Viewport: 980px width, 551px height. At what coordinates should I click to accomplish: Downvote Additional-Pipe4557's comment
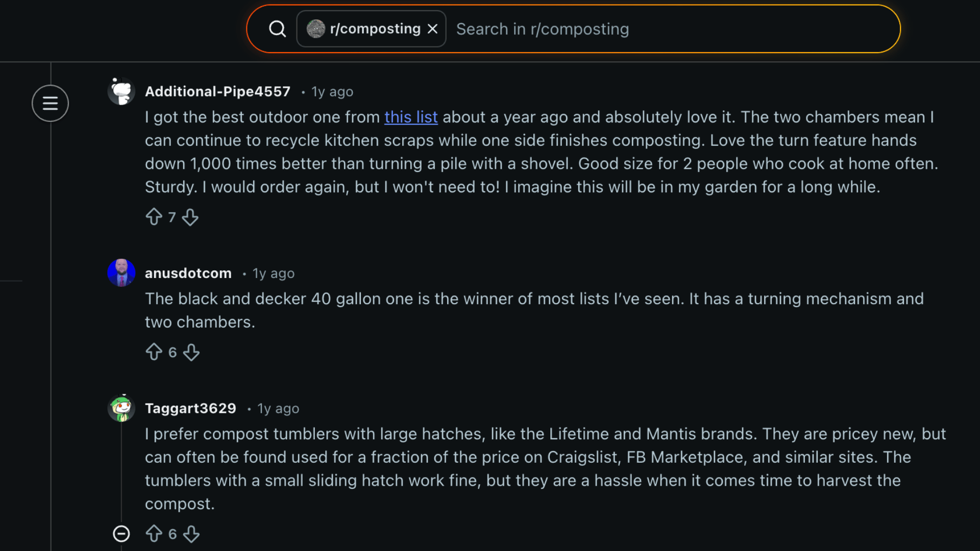190,217
